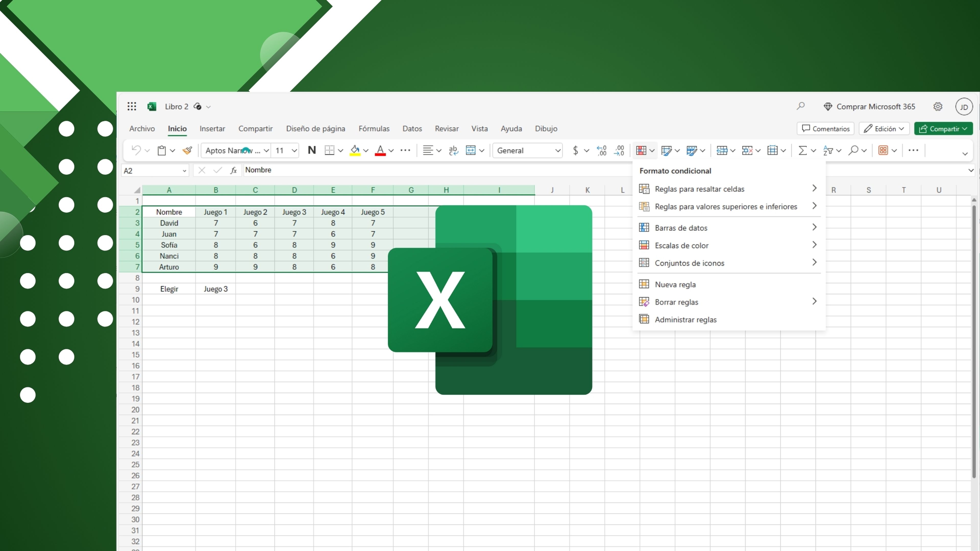
Task: Select the format painter brush
Action: tap(187, 150)
